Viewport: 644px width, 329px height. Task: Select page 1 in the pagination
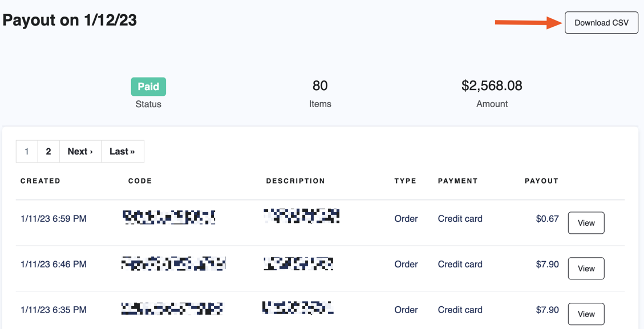(x=27, y=152)
